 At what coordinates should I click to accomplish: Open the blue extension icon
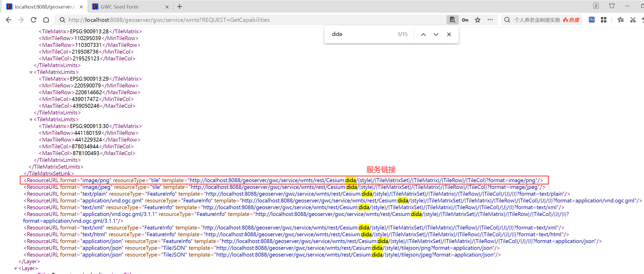[x=592, y=20]
